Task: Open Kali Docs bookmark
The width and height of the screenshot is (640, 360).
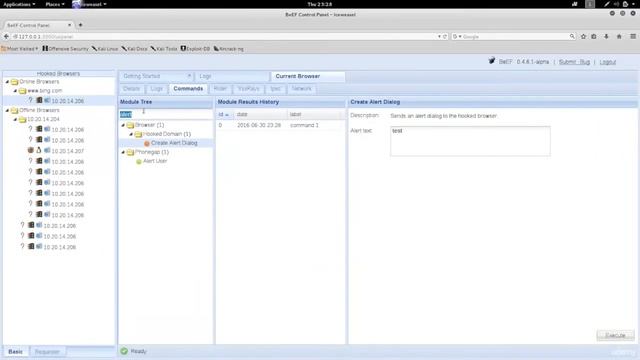Action: pyautogui.click(x=135, y=49)
